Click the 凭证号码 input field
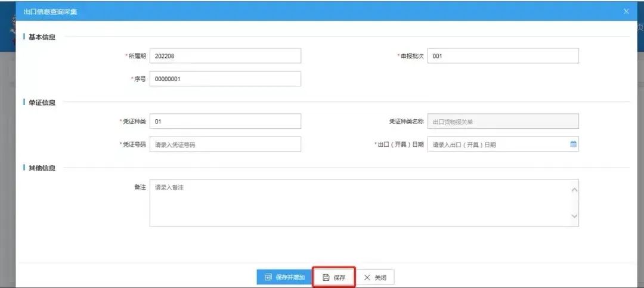 [225, 144]
